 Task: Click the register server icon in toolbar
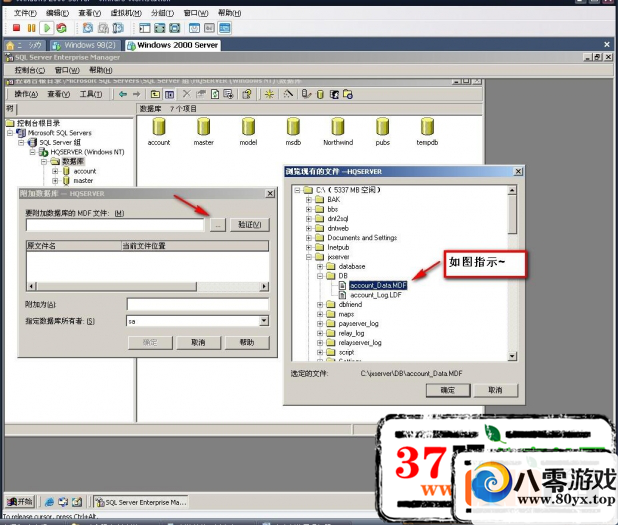pos(306,94)
